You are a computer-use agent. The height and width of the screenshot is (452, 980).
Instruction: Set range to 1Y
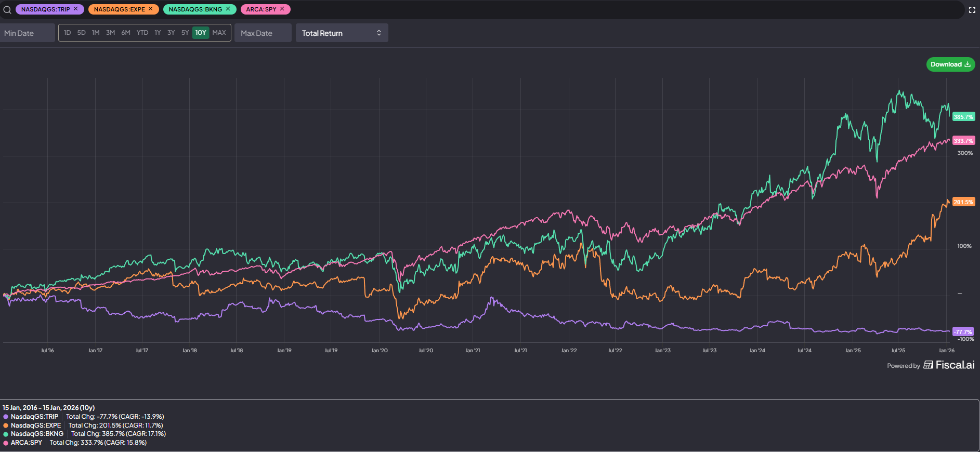(158, 33)
